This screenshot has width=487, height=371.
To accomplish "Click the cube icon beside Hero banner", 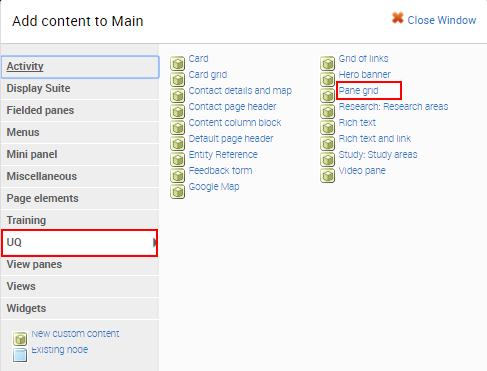I will tap(328, 79).
